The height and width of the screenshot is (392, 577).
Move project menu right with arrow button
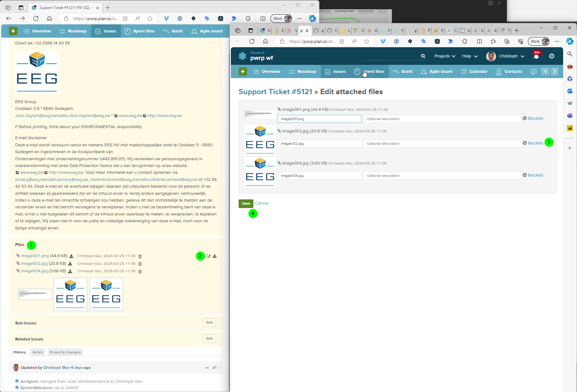554,71
